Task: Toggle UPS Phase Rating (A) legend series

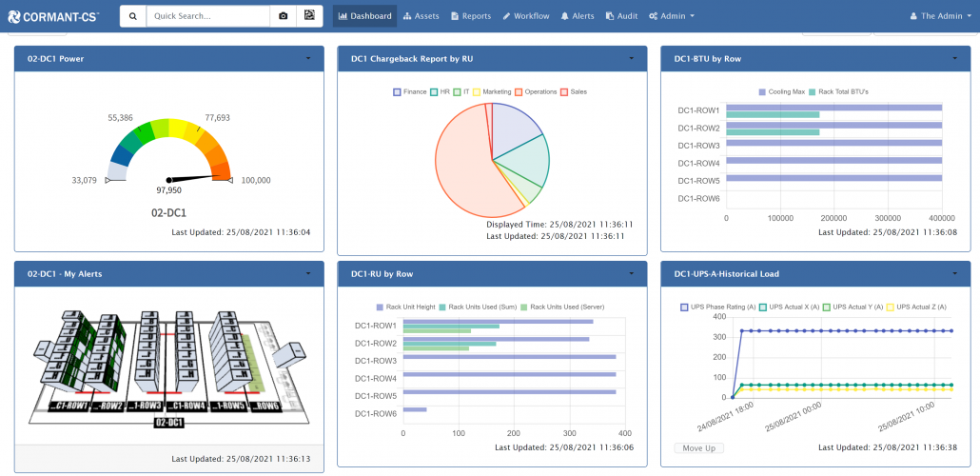Action: (716, 307)
